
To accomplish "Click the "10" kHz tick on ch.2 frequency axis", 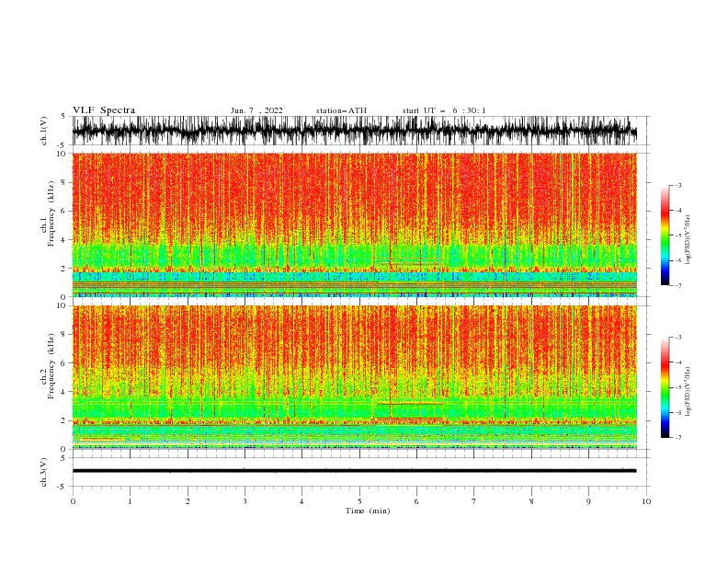I will [x=62, y=305].
